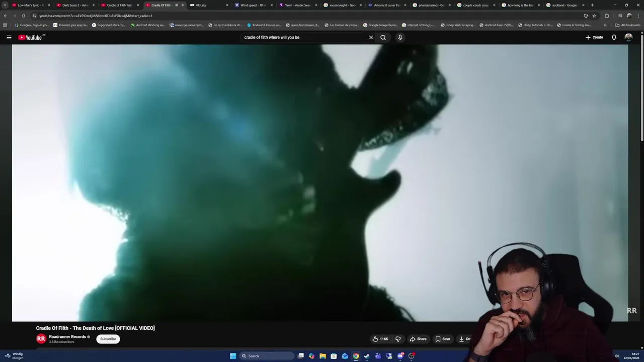Open Discord from the taskbar
Screen dimensions: 644x362
pyautogui.click(x=400, y=356)
